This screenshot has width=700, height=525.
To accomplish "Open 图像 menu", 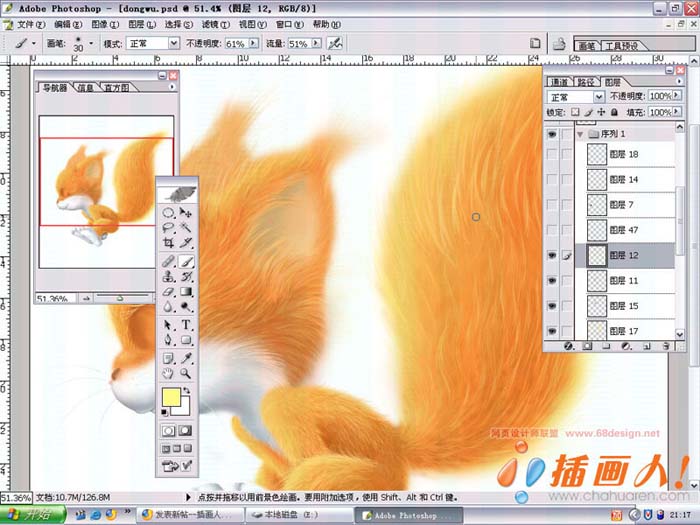I will [105, 24].
